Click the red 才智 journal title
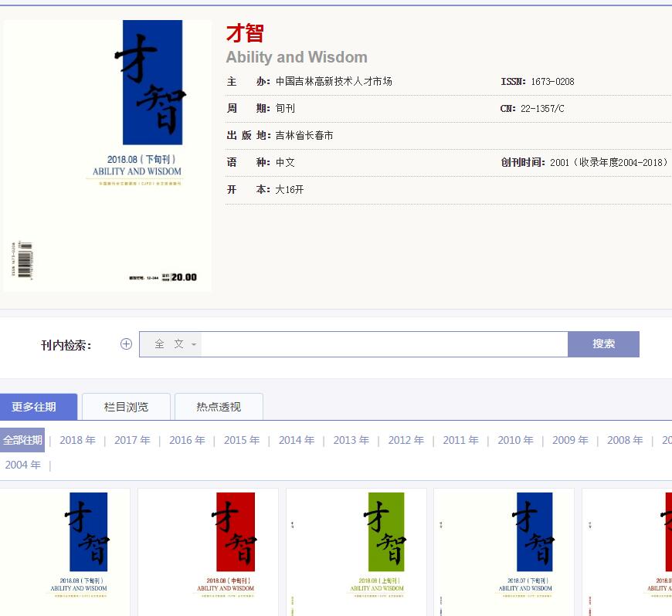 245,33
